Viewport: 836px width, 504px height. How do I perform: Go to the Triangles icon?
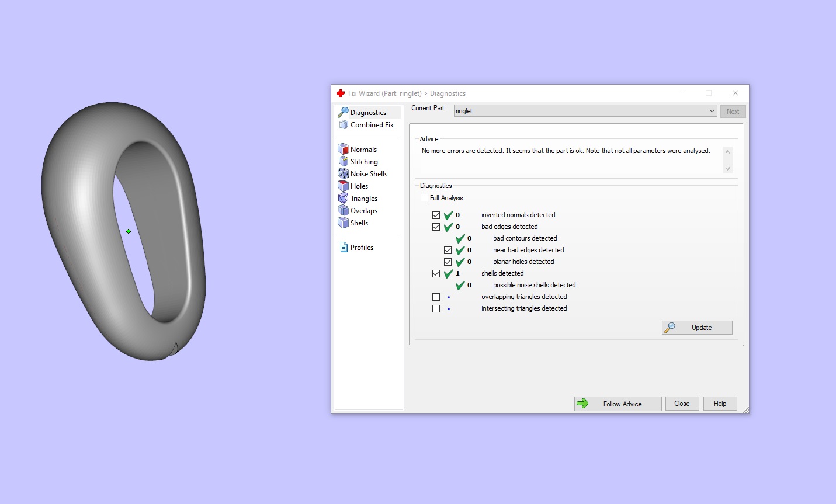344,198
